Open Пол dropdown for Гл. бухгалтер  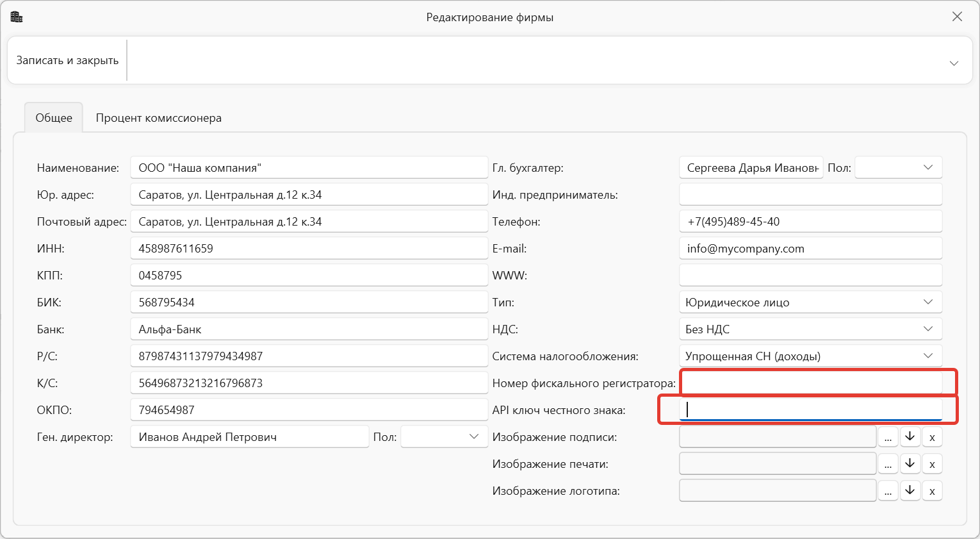899,167
